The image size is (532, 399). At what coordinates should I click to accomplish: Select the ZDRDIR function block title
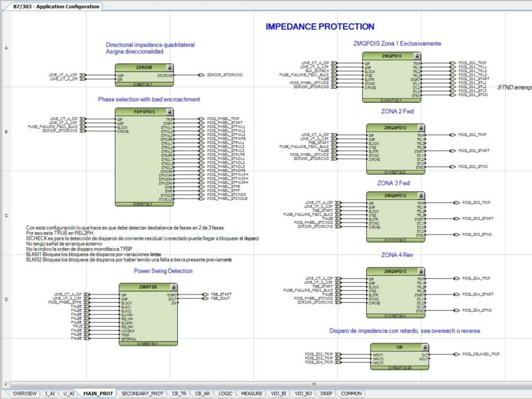tap(144, 68)
